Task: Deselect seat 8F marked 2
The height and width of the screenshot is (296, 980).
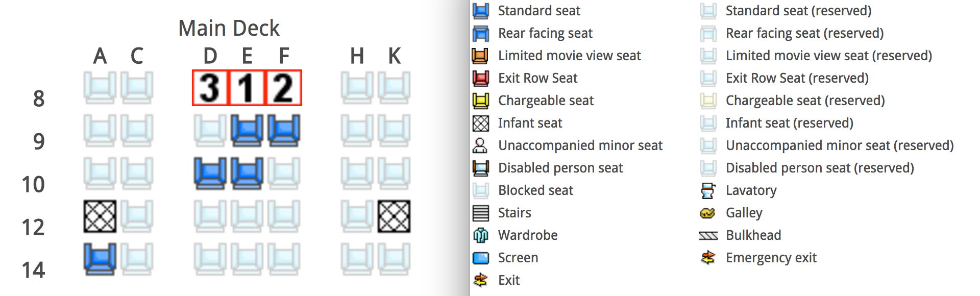Action: pyautogui.click(x=284, y=88)
